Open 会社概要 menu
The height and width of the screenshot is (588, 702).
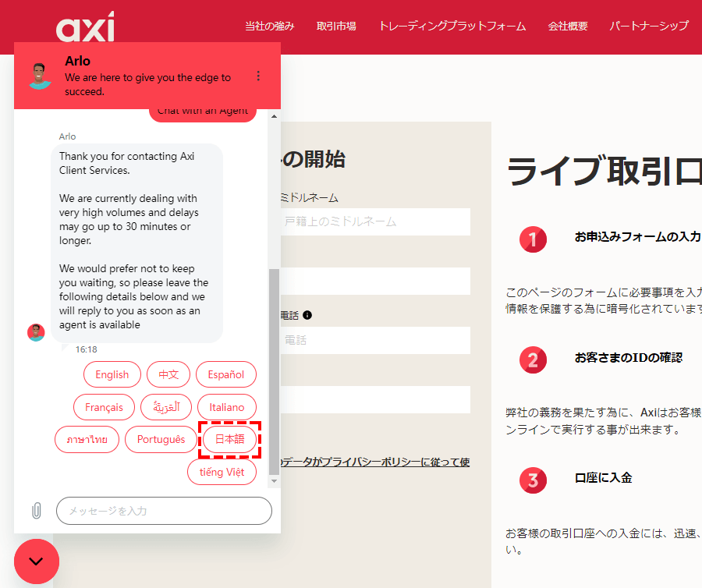pyautogui.click(x=568, y=26)
